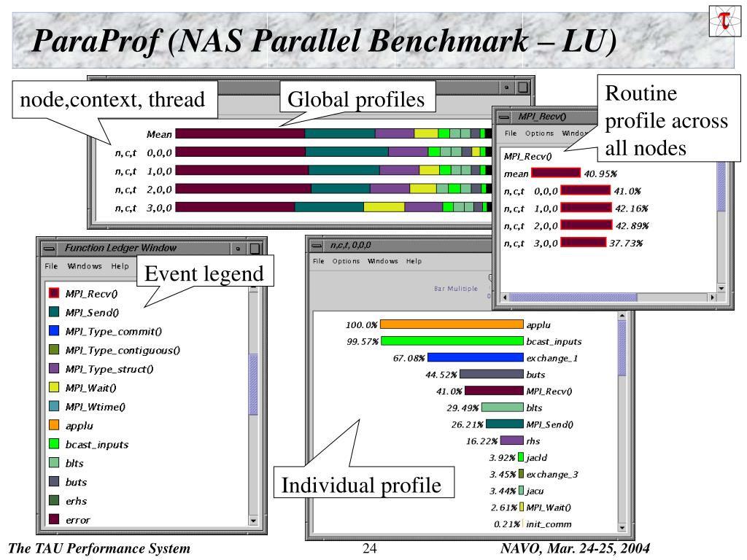Maximize the global profiles window
The width and height of the screenshot is (747, 560).
tap(523, 87)
